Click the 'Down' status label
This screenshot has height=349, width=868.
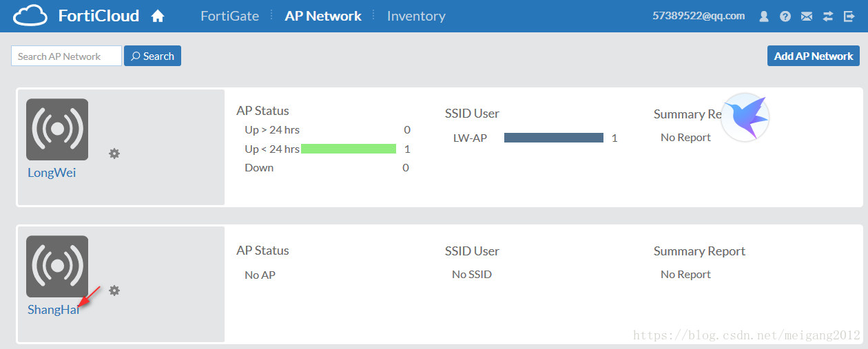tap(259, 167)
